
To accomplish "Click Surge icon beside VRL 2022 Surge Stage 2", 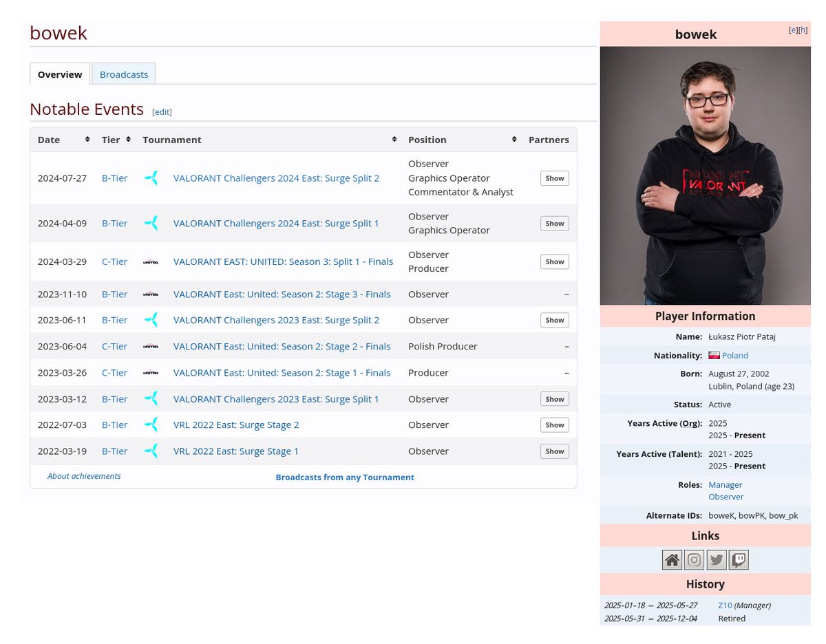I will 151,425.
